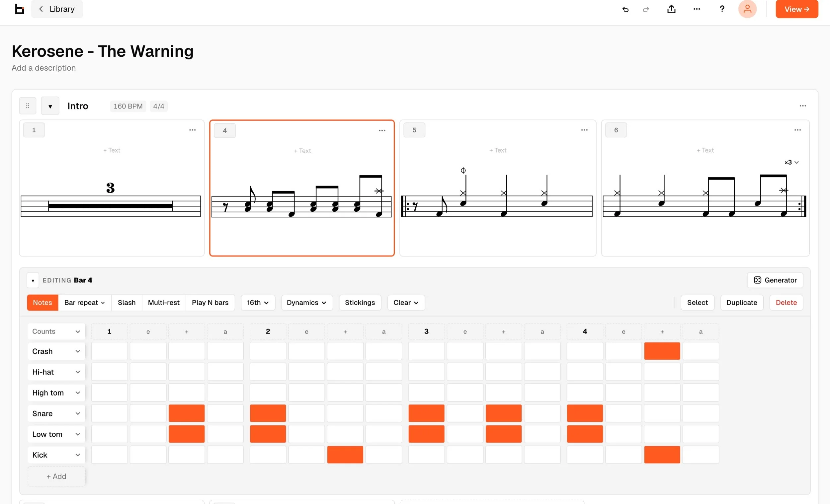Change the High tom instrument dropdown
This screenshot has width=830, height=504.
56,393
